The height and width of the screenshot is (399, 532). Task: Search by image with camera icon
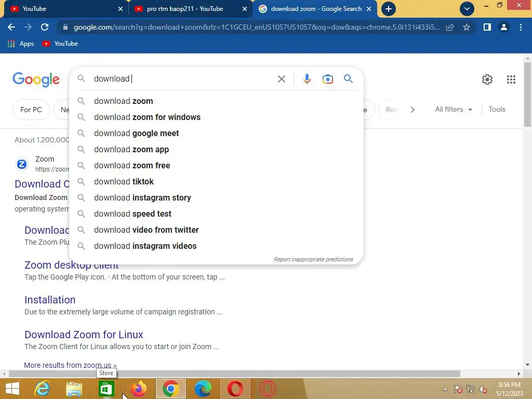click(x=327, y=79)
